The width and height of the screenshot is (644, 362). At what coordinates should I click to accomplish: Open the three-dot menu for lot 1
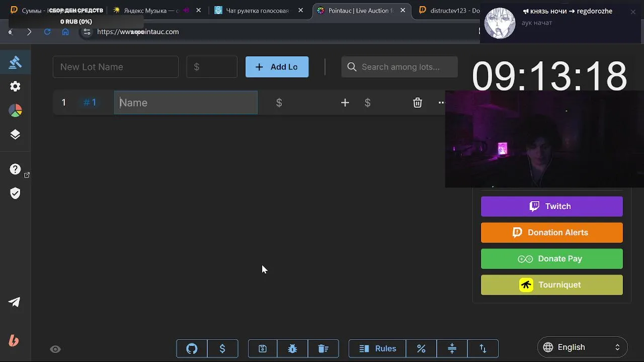441,103
